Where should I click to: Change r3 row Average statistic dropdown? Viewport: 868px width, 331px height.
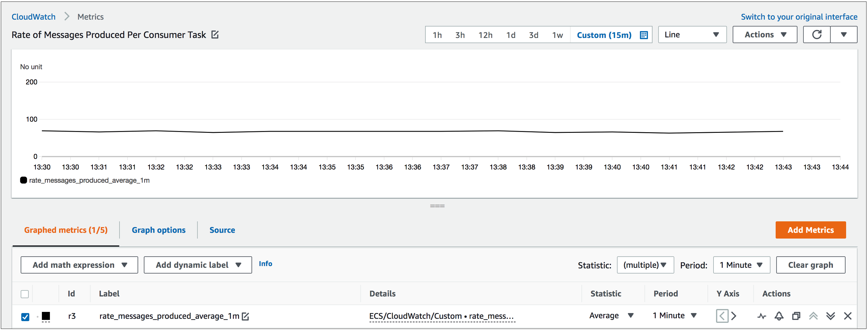[612, 316]
